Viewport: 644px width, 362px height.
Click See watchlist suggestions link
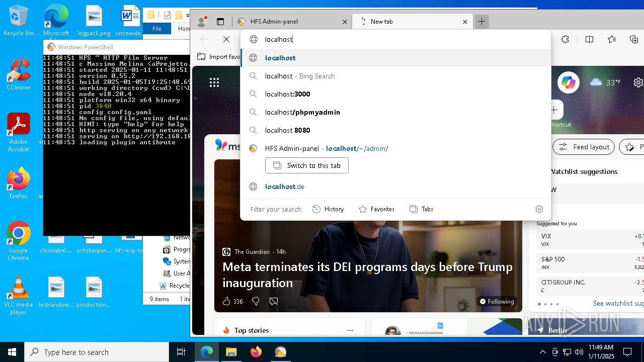[618, 303]
